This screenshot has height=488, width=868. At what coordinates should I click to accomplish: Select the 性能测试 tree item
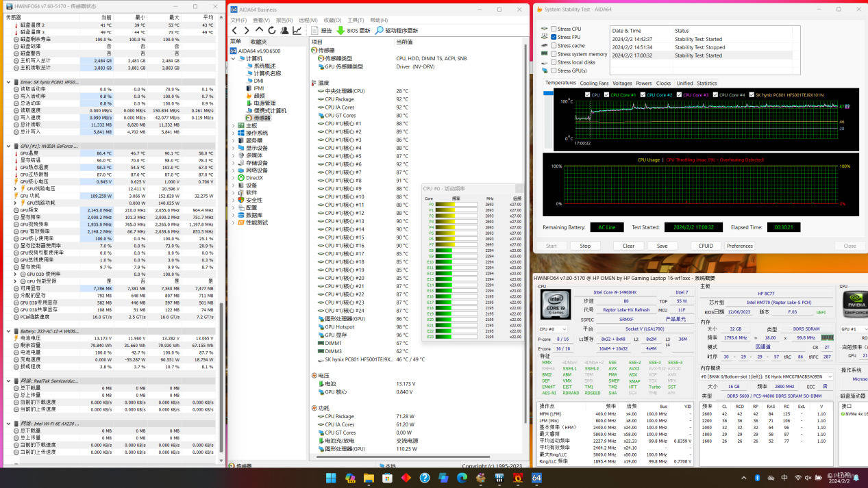[x=257, y=222]
